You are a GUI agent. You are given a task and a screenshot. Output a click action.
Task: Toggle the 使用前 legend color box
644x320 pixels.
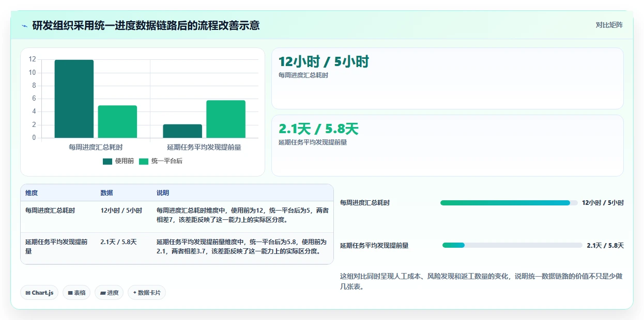108,161
